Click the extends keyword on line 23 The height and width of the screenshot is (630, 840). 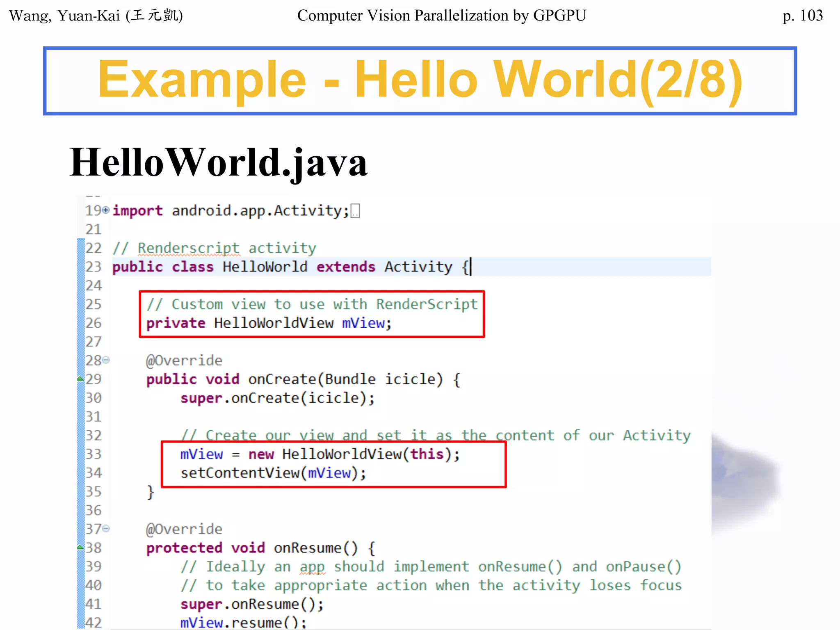346,267
